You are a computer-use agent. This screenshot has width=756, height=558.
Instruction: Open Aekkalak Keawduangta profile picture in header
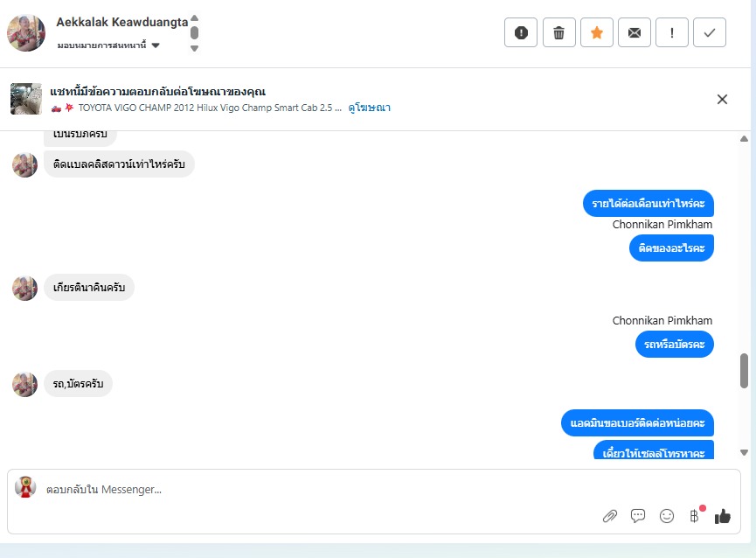click(x=26, y=32)
